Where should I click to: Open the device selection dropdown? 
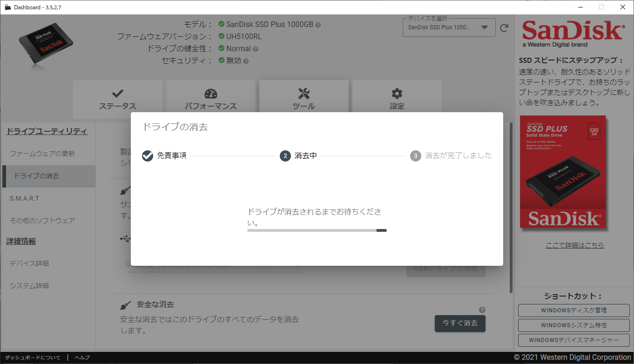pos(449,27)
